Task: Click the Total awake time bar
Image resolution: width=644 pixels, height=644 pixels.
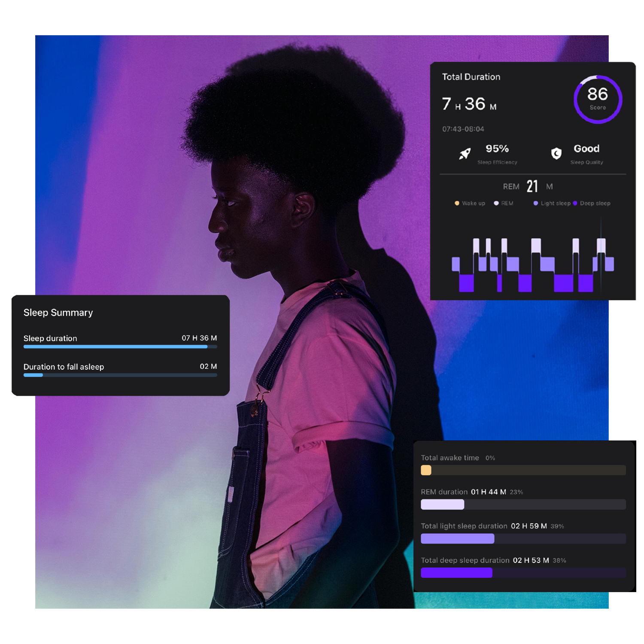Action: click(523, 470)
